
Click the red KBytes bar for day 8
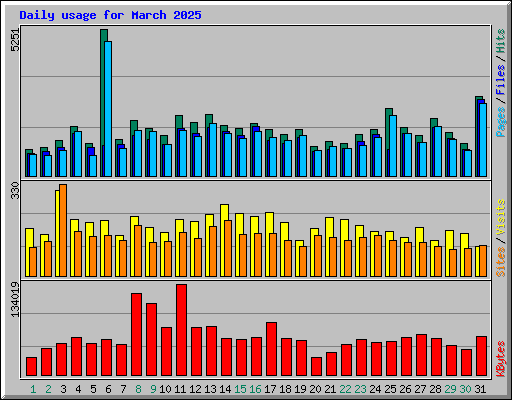[x=136, y=335]
